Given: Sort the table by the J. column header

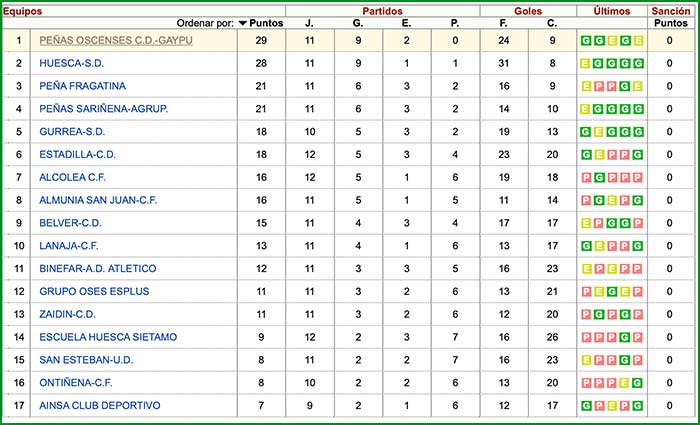Looking at the screenshot, I should point(309,22).
